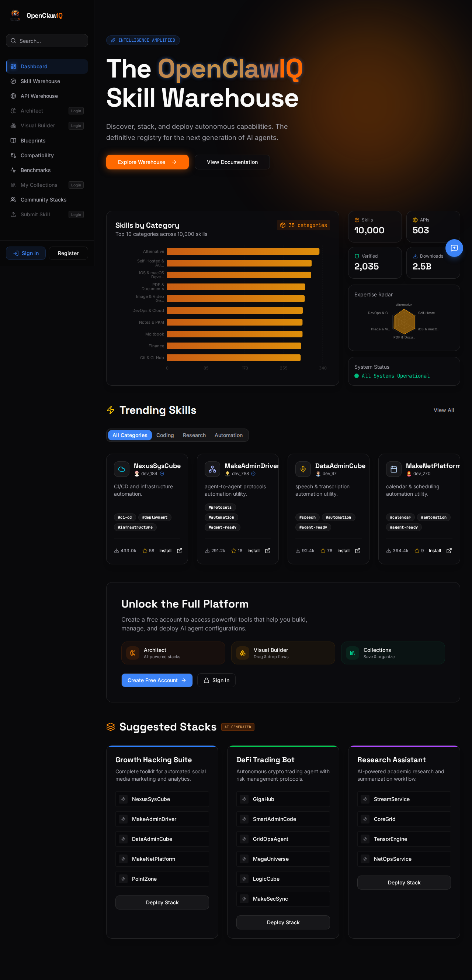Click the bolt icon next to GigaHub
Image resolution: width=472 pixels, height=980 pixels.
point(244,799)
